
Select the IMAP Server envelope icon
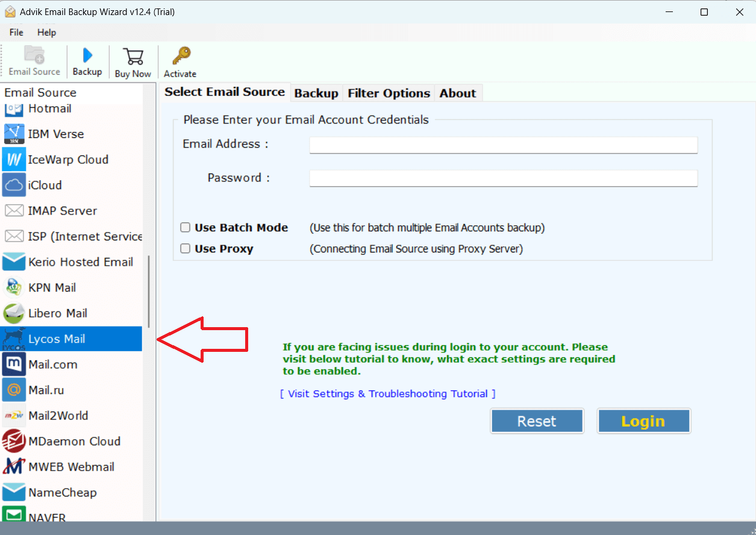coord(14,211)
